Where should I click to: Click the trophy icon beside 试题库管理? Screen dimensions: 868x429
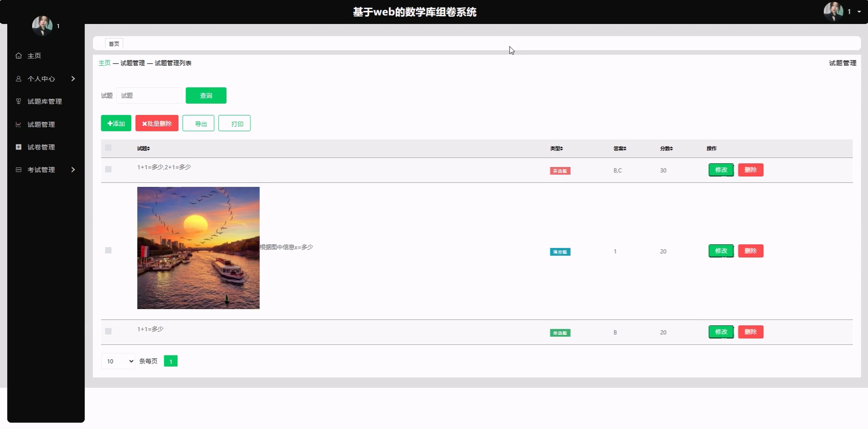pyautogui.click(x=18, y=101)
